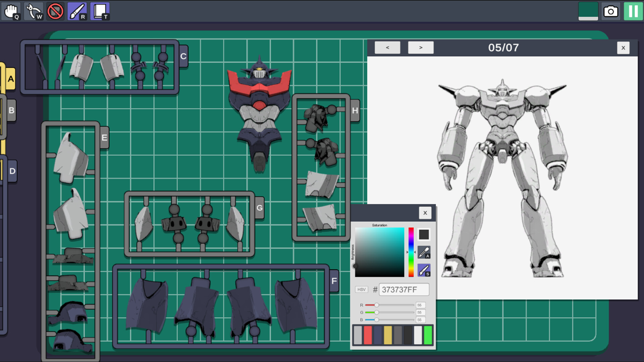
Task: Click the eyedropper icon labeled A
Action: [423, 252]
